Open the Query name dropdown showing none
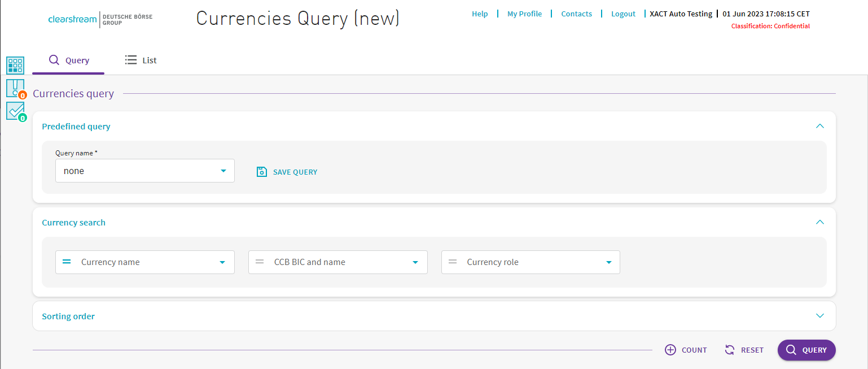The image size is (868, 369). [145, 171]
